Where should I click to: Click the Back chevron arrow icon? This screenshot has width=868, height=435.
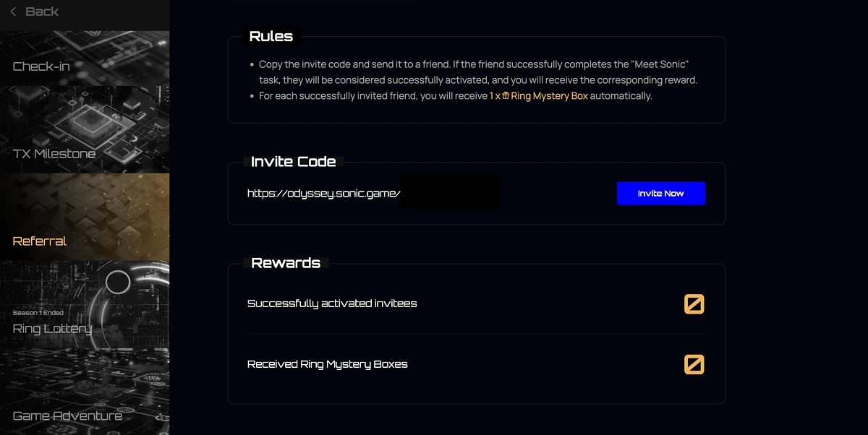point(13,12)
